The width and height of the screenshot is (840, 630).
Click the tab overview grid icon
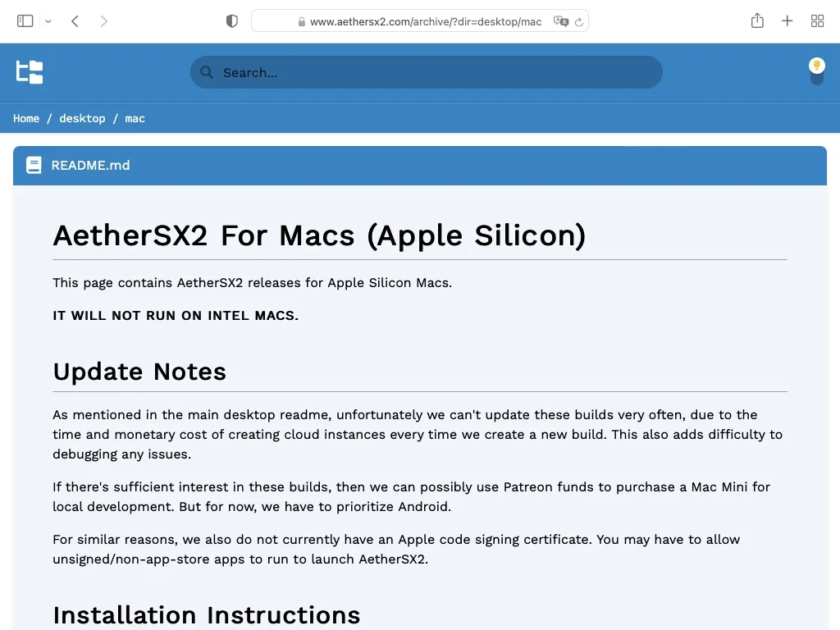pyautogui.click(x=817, y=21)
